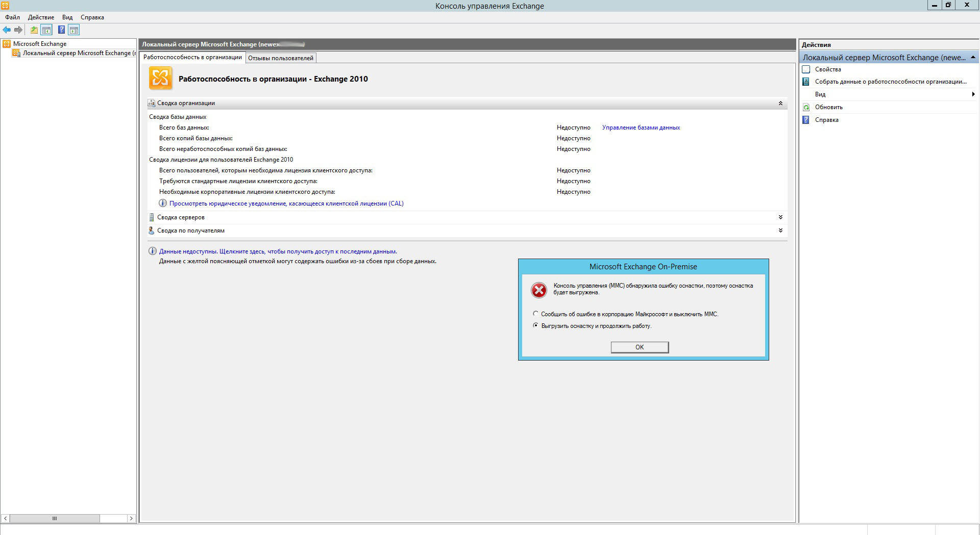
Task: Toggle the Action pane toolbar icon
Action: tap(74, 30)
